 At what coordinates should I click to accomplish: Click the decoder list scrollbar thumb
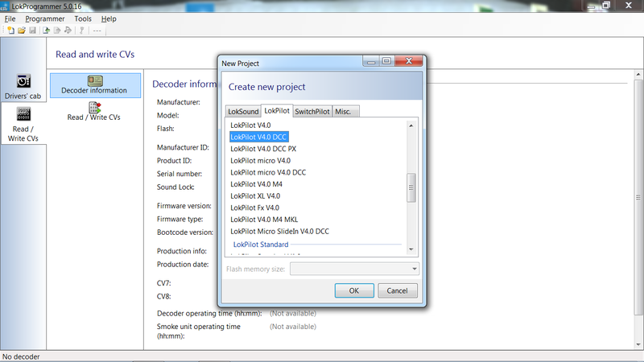coord(411,187)
